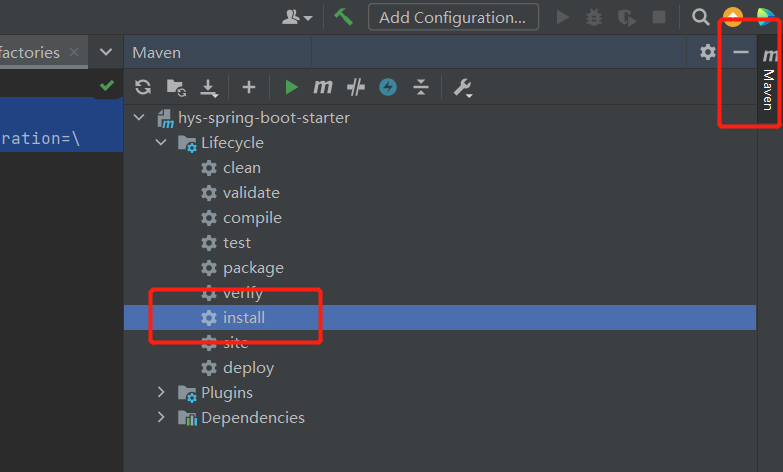Open Search Everywhere magnifier
Viewport: 783px width, 472px height.
pyautogui.click(x=701, y=17)
